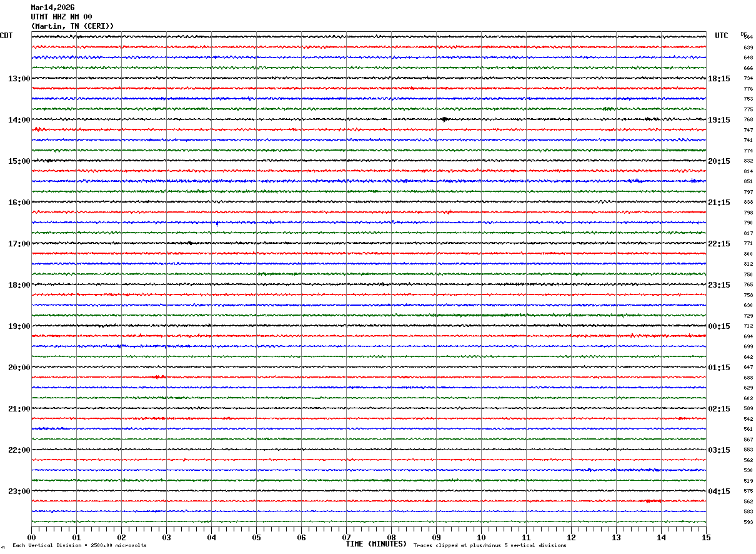This screenshot has height=554, width=756.
Task: Select the "22:00" CDT time label
Action: coord(19,450)
